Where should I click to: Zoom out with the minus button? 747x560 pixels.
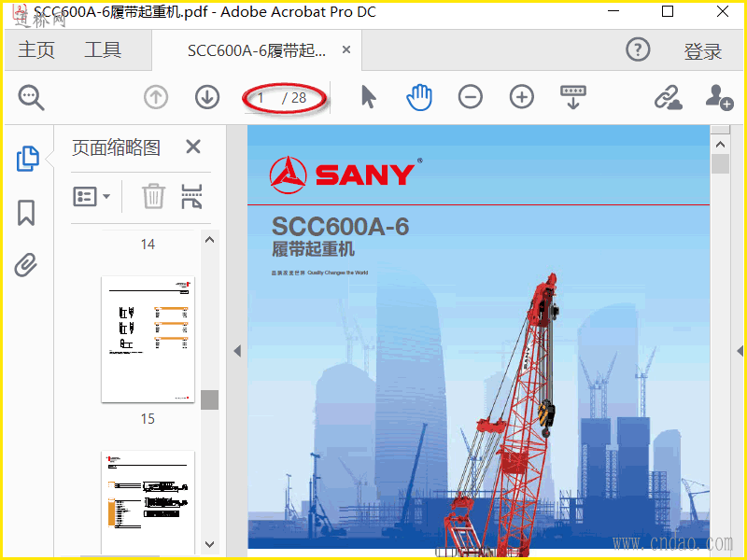point(471,97)
